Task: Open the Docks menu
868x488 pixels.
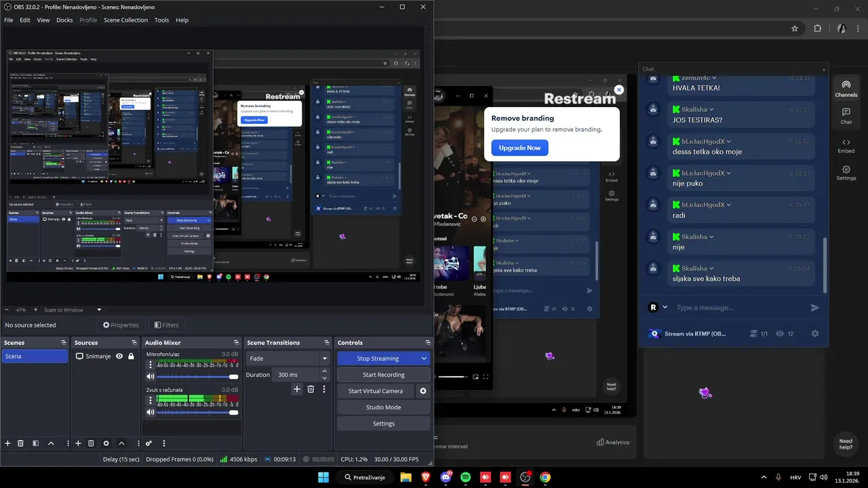Action: 64,20
